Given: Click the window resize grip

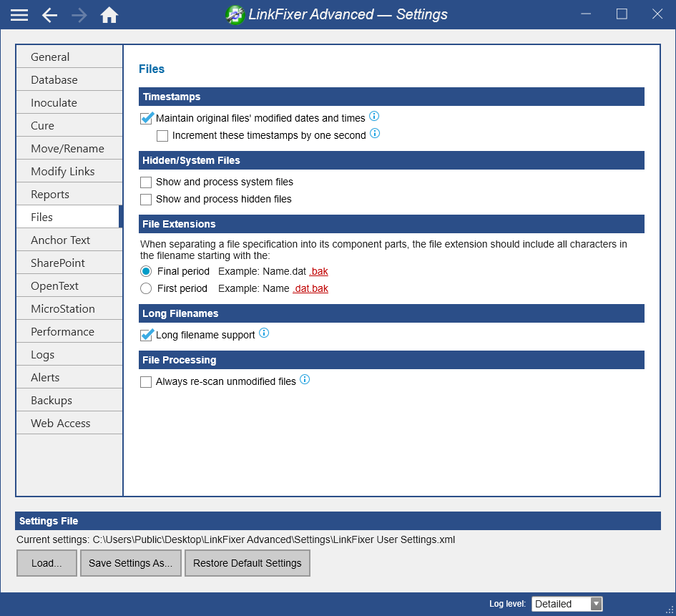Looking at the screenshot, I should pos(670,610).
